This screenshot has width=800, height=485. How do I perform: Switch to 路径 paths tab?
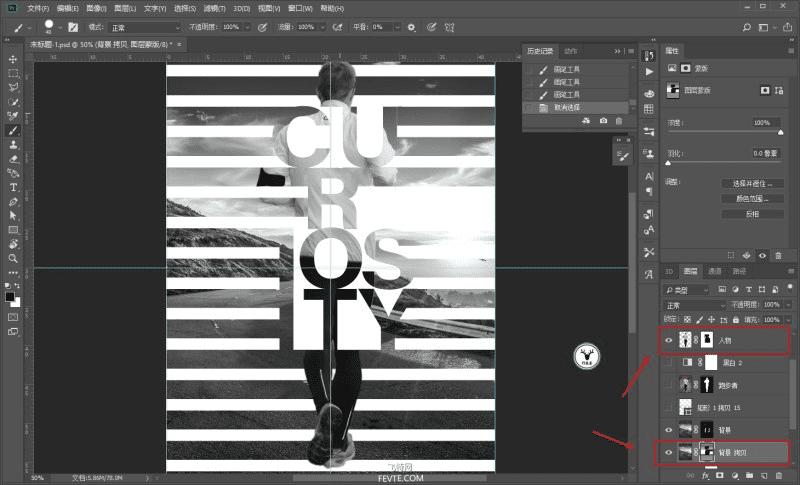click(739, 272)
